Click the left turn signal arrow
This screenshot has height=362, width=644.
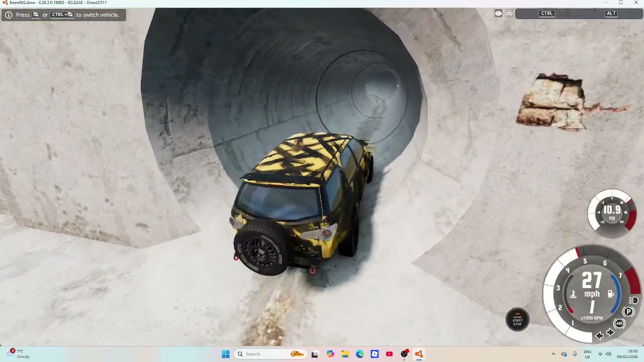599,335
